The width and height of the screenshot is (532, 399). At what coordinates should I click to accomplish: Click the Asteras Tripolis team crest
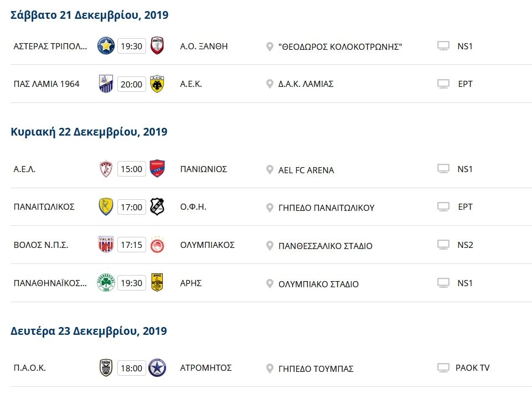click(x=106, y=46)
